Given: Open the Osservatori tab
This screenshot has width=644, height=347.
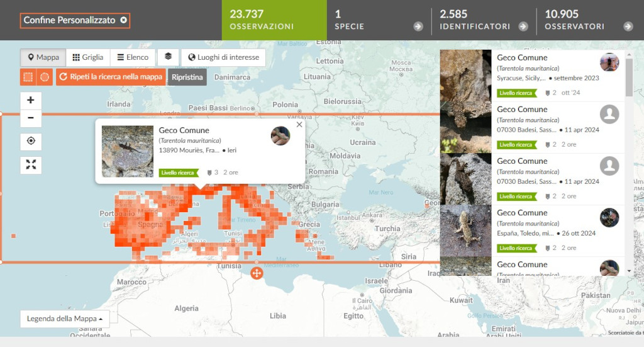Looking at the screenshot, I should coord(588,20).
